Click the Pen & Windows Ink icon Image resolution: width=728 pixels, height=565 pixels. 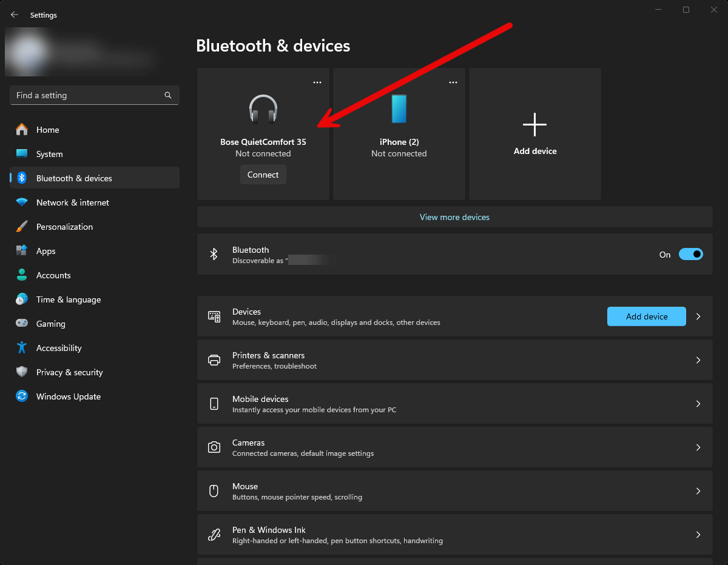(x=214, y=535)
